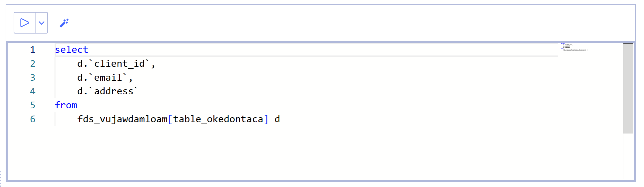Screen dimensions: 644x187
Task: Click the vertical scrollbar thumb
Action: [x=628, y=88]
